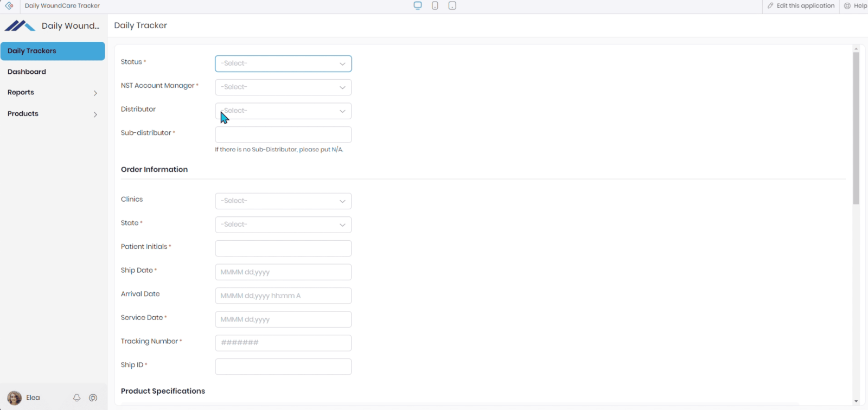
Task: Click the Patient Initials field
Action: pyautogui.click(x=283, y=248)
